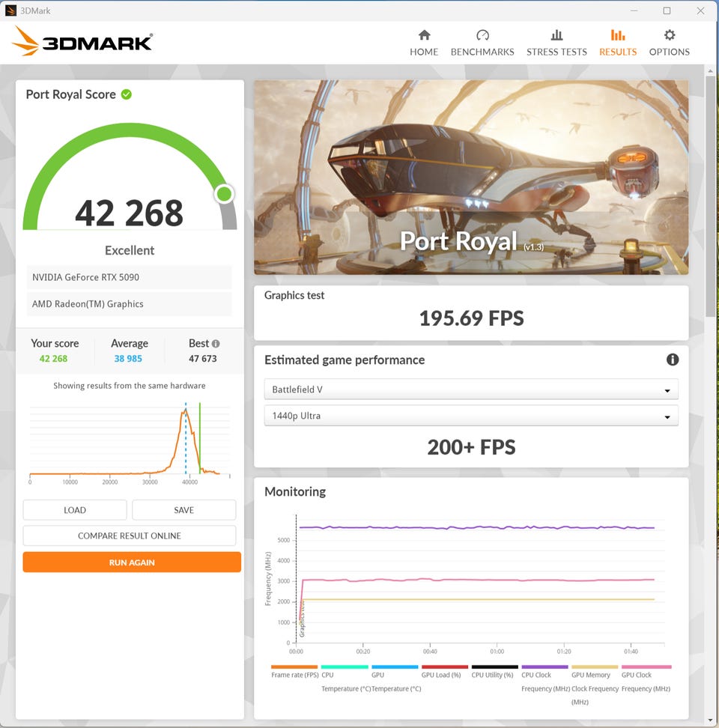
Task: Open the OPTIONS tab label
Action: pyautogui.click(x=669, y=52)
